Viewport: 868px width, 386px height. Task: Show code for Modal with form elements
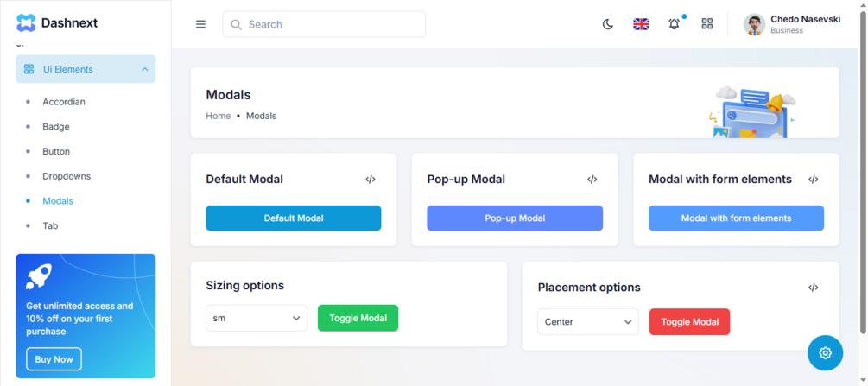(x=814, y=180)
